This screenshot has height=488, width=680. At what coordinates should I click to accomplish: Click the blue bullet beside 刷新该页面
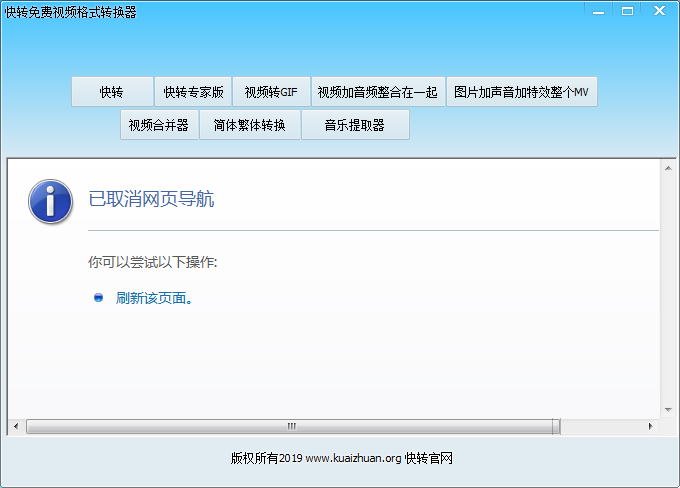(98, 298)
